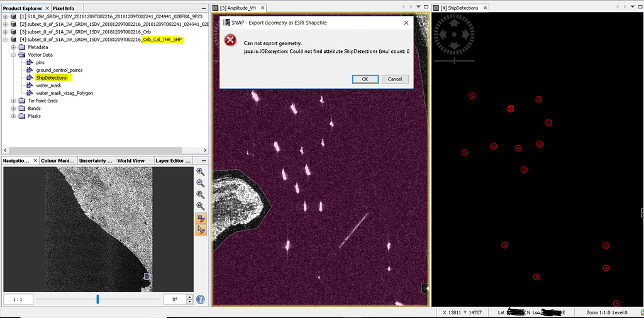
Task: Click the ShipDetections vector data node icon
Action: (x=30, y=78)
